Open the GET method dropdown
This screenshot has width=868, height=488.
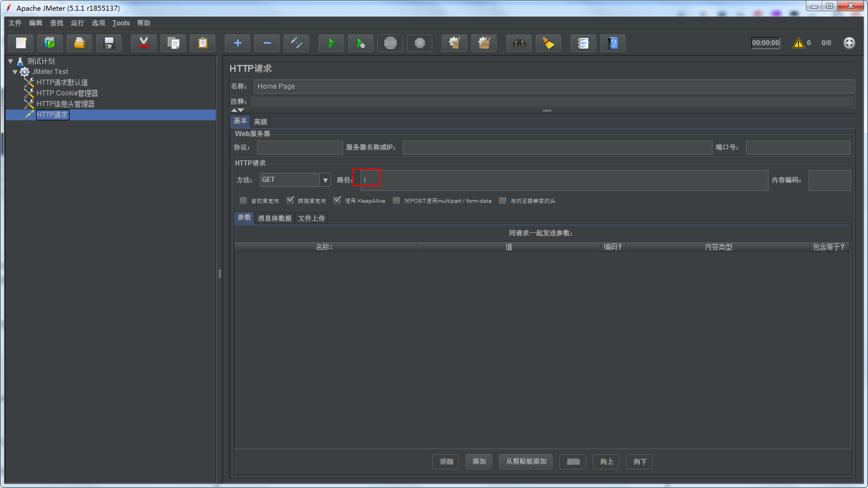[x=295, y=180]
